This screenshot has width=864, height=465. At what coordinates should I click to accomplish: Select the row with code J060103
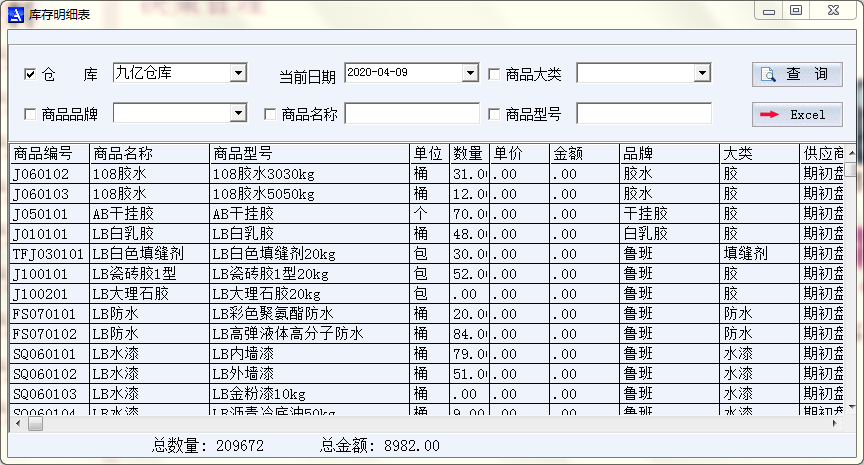click(427, 194)
